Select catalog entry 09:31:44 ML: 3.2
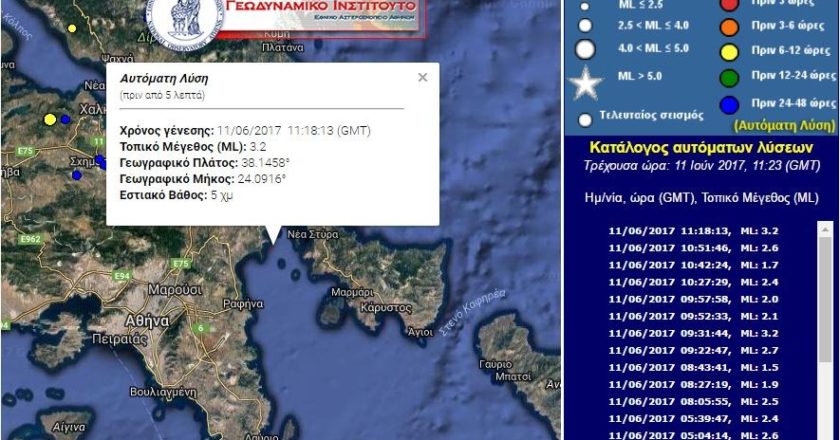Image resolution: width=840 pixels, height=440 pixels. (693, 333)
